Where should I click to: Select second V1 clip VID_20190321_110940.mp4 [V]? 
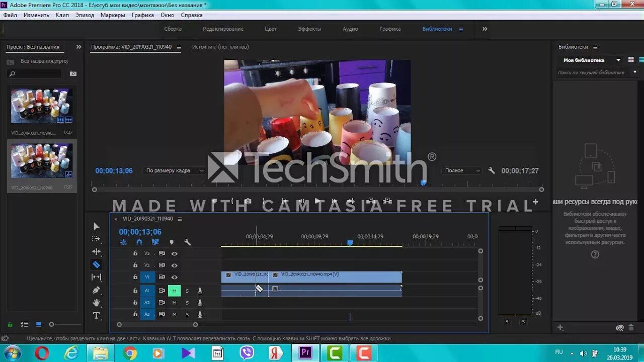coord(335,277)
